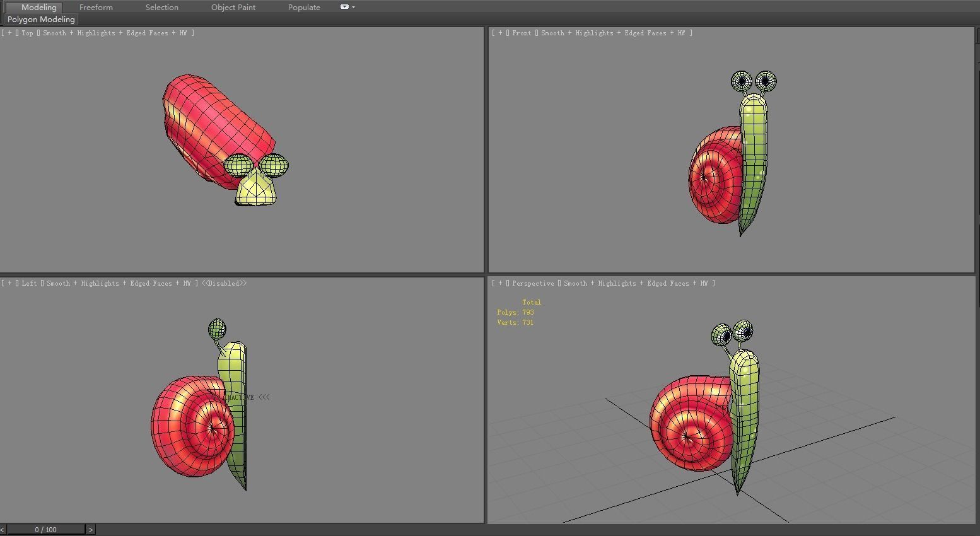Image resolution: width=980 pixels, height=536 pixels.
Task: Select the red snail shell in the Front viewport
Action: coord(714,177)
